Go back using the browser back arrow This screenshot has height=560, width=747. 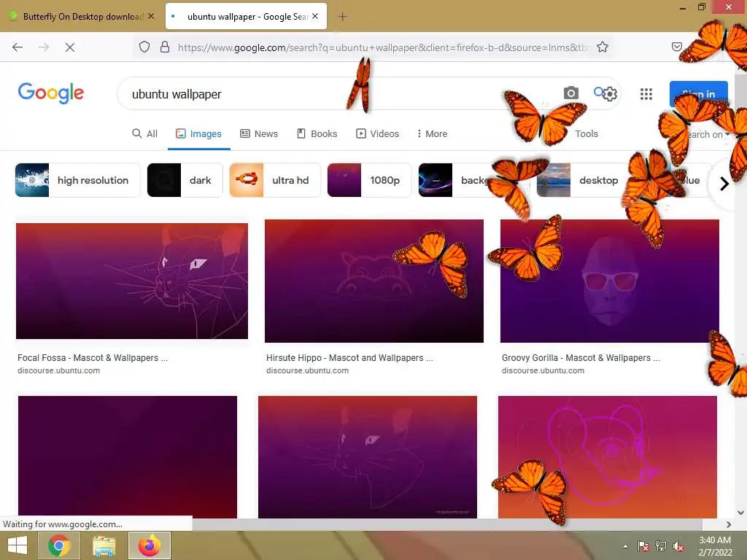pos(18,47)
